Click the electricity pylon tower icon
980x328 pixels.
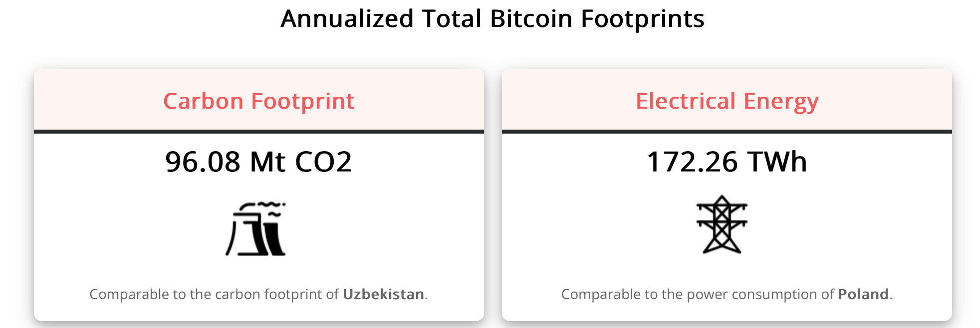(x=722, y=224)
